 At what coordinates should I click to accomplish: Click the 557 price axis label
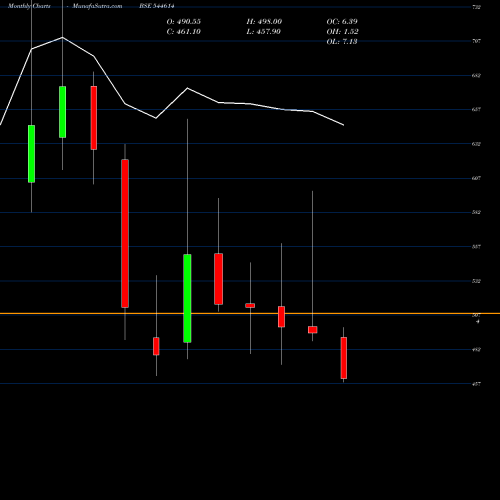[x=477, y=247]
